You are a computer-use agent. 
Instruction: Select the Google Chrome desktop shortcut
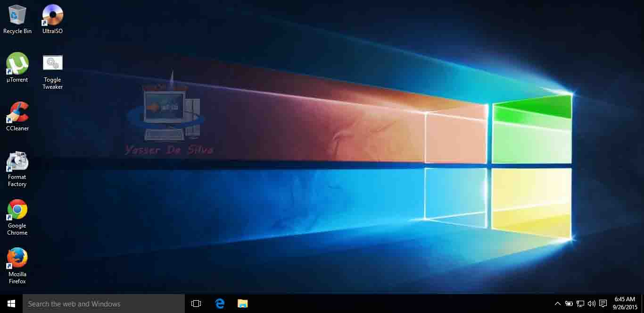coord(17,217)
